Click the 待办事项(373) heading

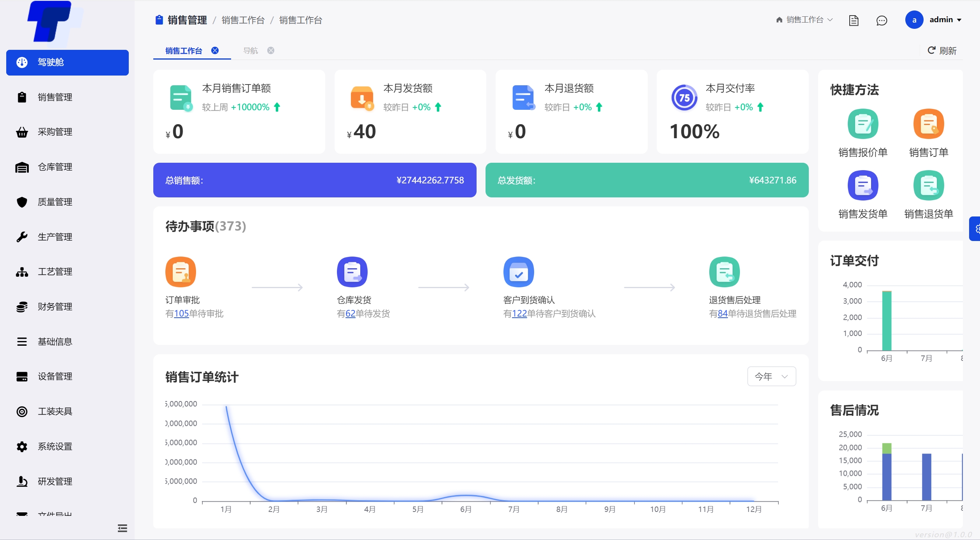point(205,226)
